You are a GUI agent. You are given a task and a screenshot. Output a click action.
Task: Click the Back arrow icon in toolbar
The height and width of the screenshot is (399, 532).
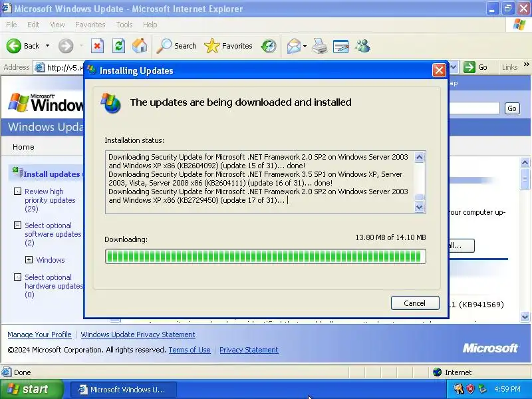click(x=14, y=46)
